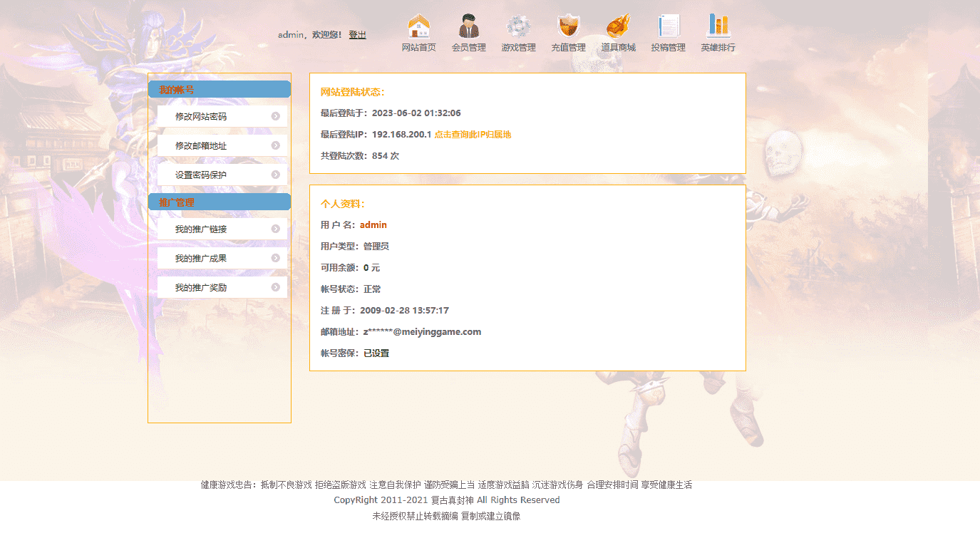
Task: Click the masked email address z******@meiyinggame.com
Action: point(422,331)
